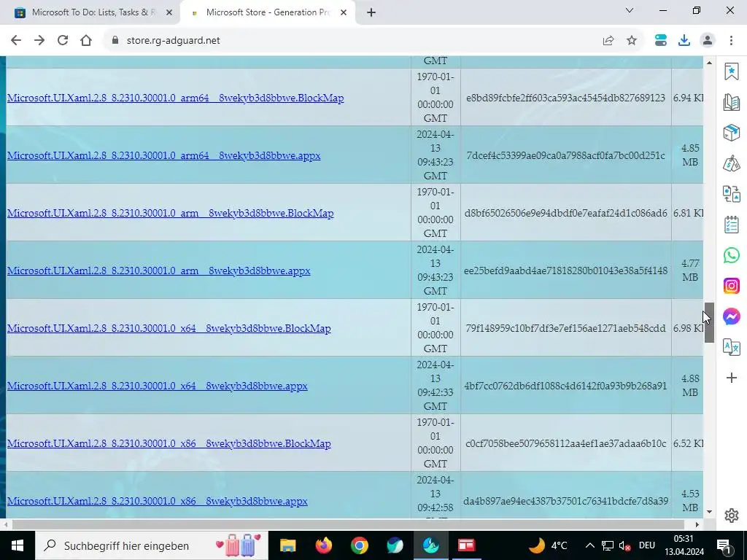Open the 3D box icon in sidebar
Viewport: 747px width, 560px height.
tap(731, 133)
